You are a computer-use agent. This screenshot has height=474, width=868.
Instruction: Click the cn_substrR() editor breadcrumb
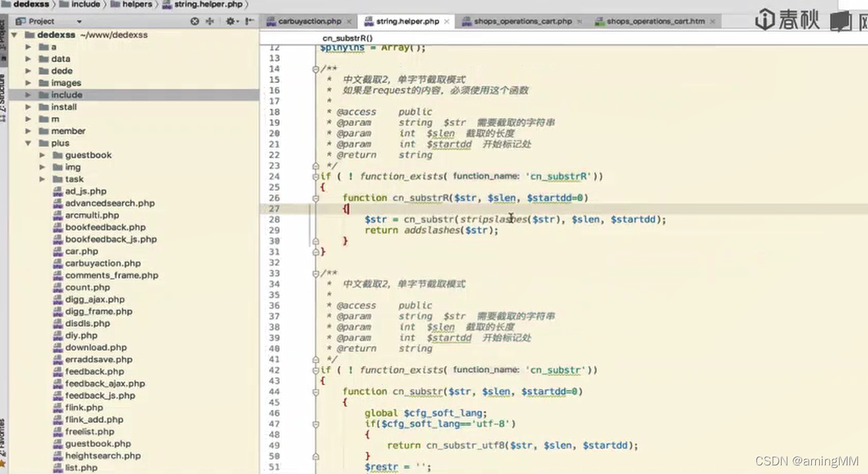coord(348,38)
